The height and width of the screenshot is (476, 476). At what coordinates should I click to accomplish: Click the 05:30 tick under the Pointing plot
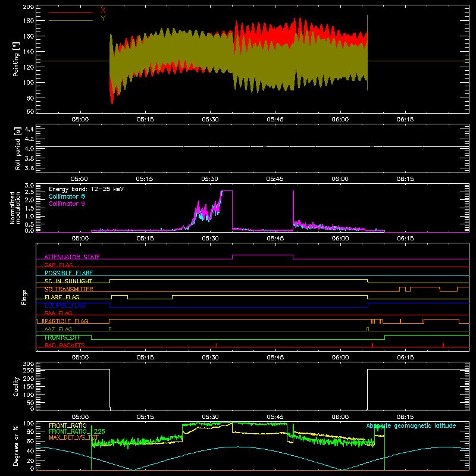210,120
